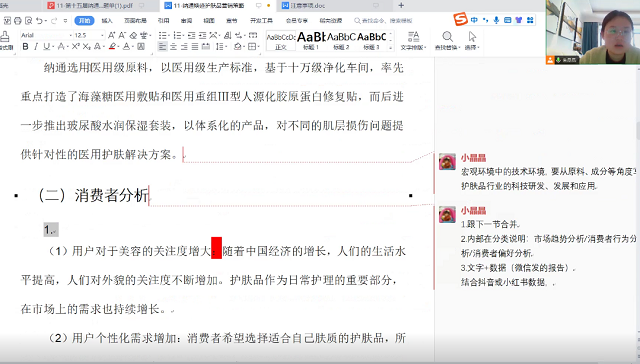
Task: Click the new tab plus button
Action: [401, 5]
